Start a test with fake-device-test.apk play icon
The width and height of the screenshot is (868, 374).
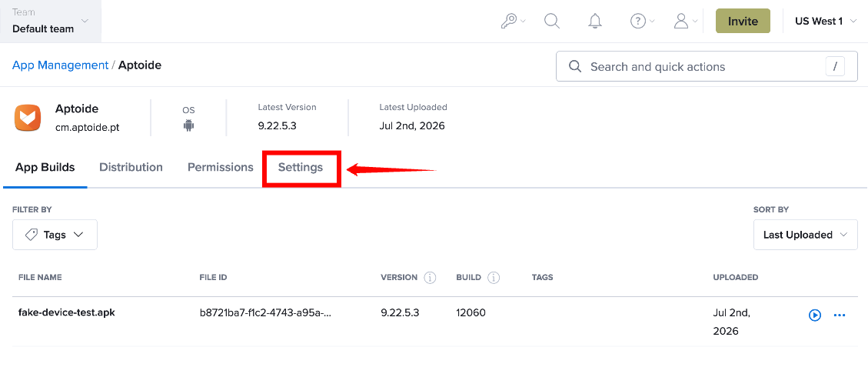click(x=815, y=316)
